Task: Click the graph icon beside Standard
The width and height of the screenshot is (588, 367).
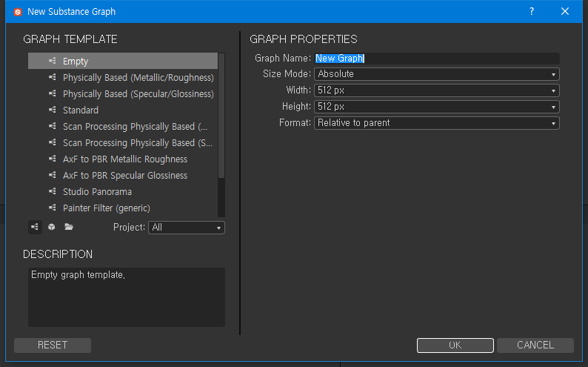Action: (x=53, y=110)
